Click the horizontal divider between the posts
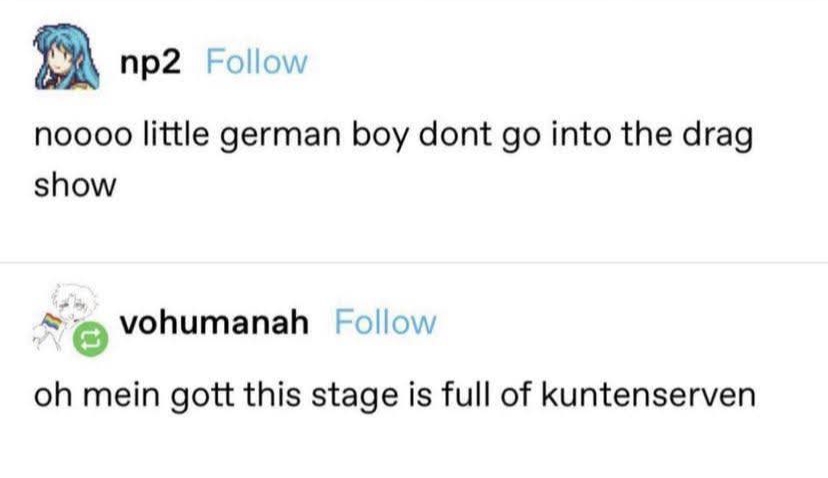Screen dimensions: 828x478 tap(414, 262)
